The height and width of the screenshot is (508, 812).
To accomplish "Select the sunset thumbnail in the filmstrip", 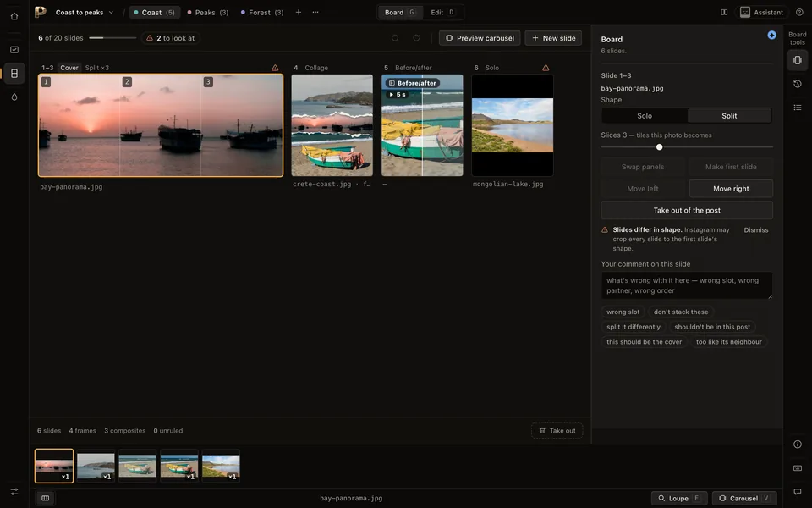I will (x=54, y=466).
